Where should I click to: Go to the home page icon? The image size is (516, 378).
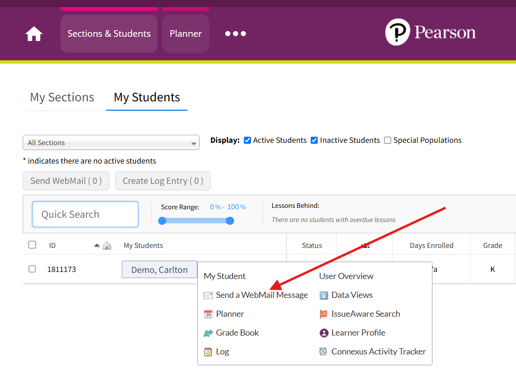pos(34,34)
